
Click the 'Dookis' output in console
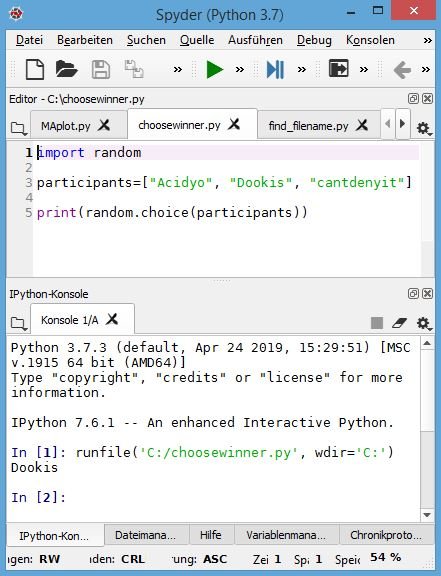point(35,468)
